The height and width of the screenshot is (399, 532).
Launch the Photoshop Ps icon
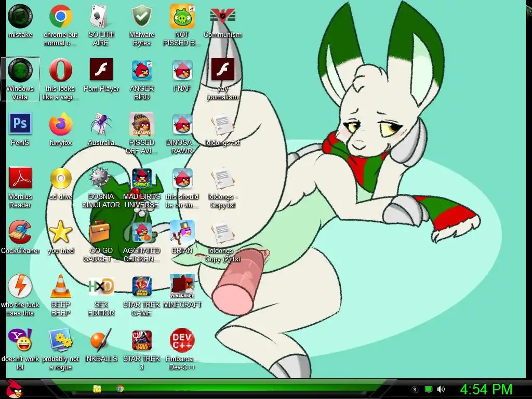[20, 124]
